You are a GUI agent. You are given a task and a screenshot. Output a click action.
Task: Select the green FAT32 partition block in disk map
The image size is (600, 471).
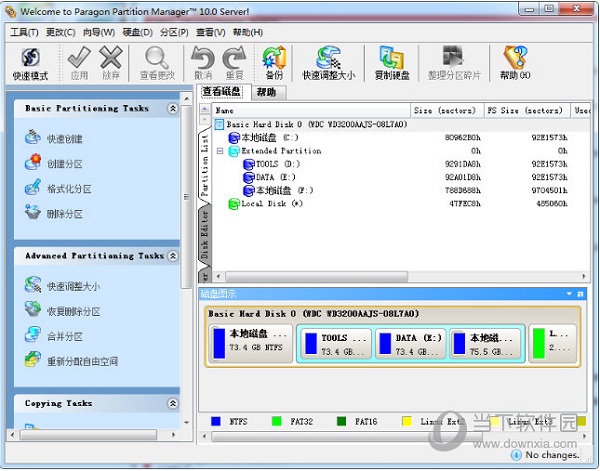pyautogui.click(x=553, y=343)
